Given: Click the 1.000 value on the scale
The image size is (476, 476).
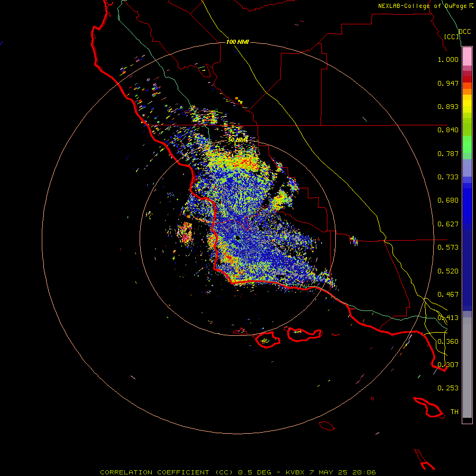Looking at the screenshot, I should [x=448, y=59].
